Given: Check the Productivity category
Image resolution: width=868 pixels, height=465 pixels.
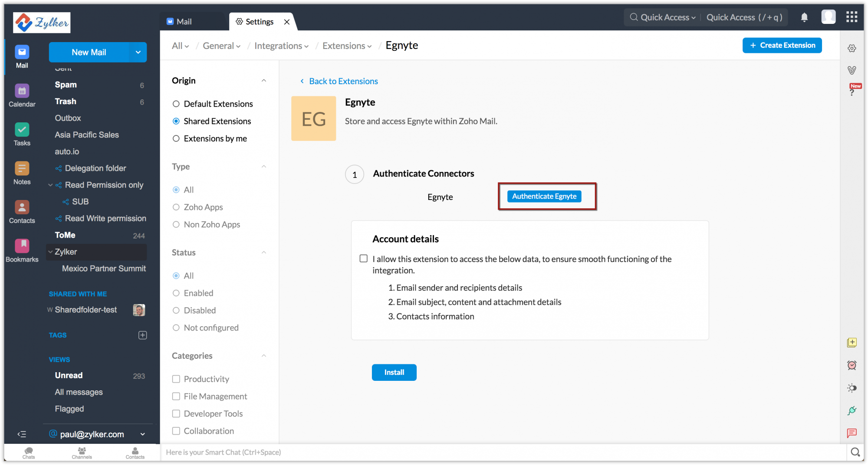Looking at the screenshot, I should (176, 379).
